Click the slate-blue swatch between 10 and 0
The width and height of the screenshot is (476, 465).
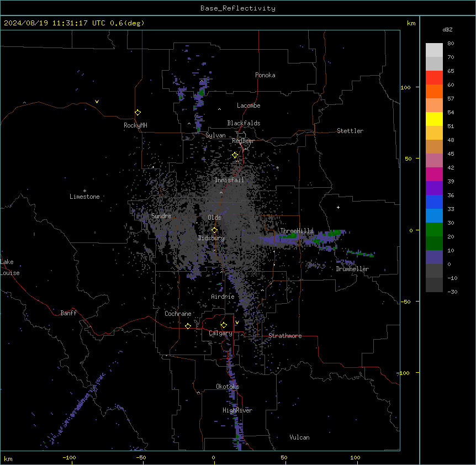[434, 257]
